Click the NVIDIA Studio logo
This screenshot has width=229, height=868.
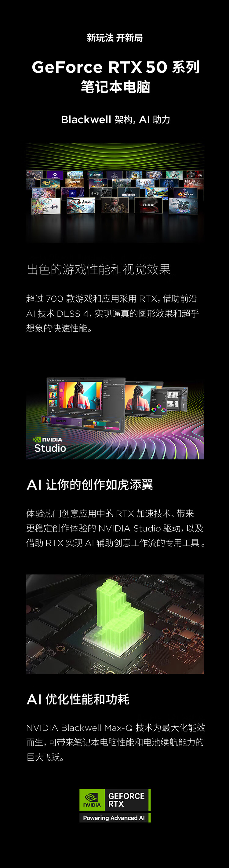tap(49, 445)
